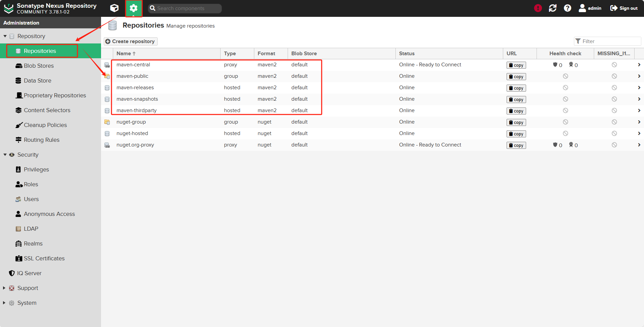Sign out of Nexus Repository
Image resolution: width=644 pixels, height=327 pixels.
(624, 8)
